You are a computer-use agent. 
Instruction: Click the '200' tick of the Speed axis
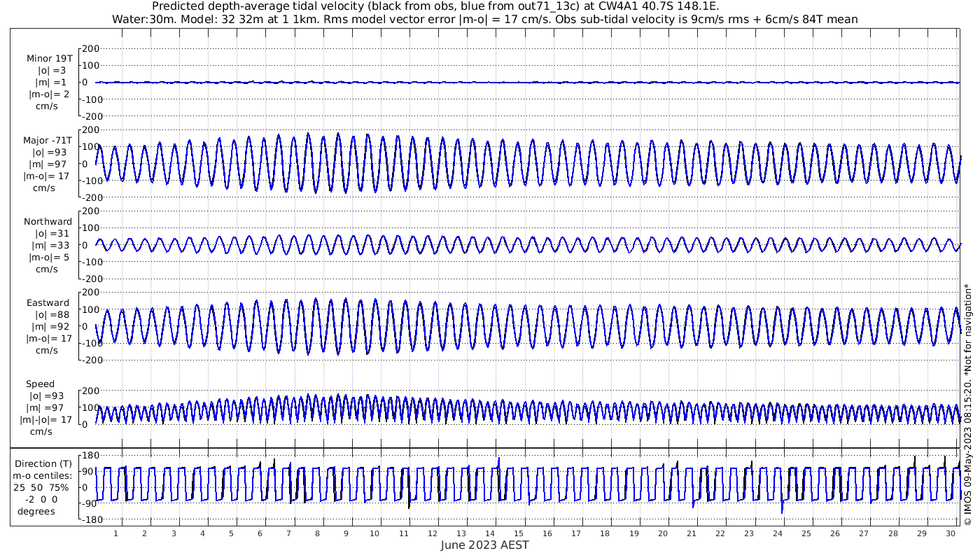pyautogui.click(x=92, y=391)
